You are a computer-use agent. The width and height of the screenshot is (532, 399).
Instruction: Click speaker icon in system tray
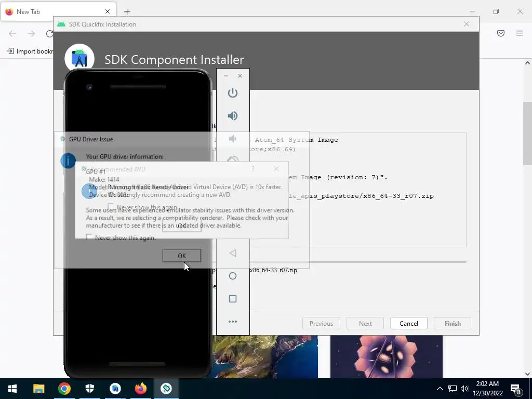(x=464, y=389)
